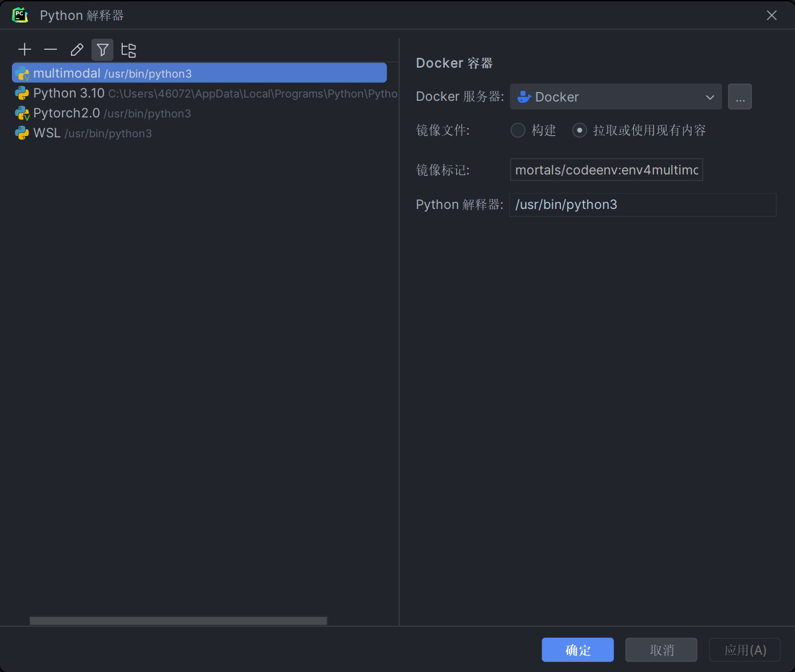
Task: Click the add interpreter plus icon
Action: point(25,50)
